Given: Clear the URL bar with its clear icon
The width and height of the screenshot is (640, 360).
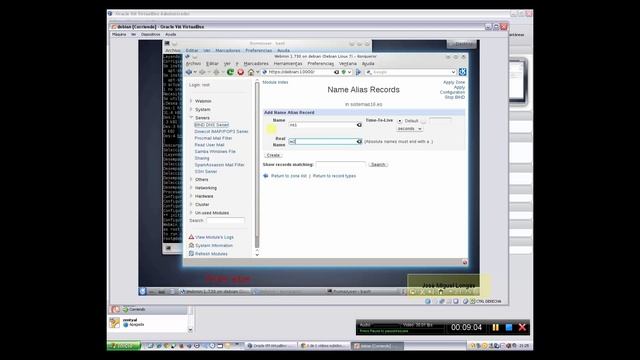Looking at the screenshot, I should (336, 72).
